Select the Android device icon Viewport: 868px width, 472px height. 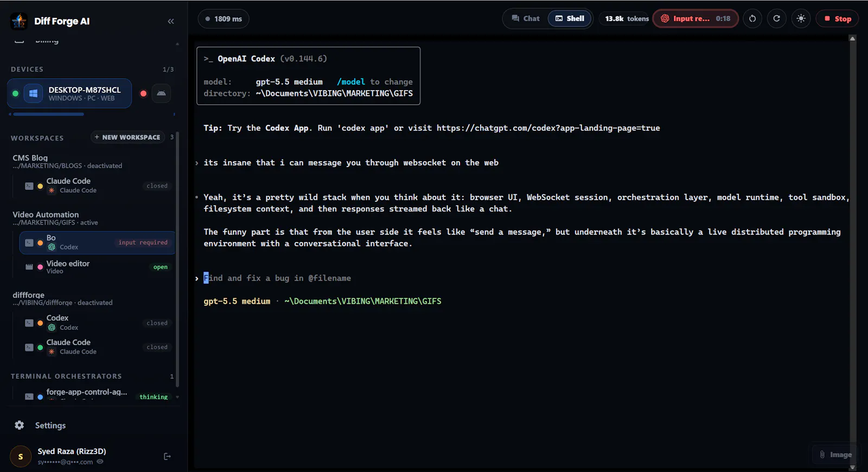click(161, 93)
